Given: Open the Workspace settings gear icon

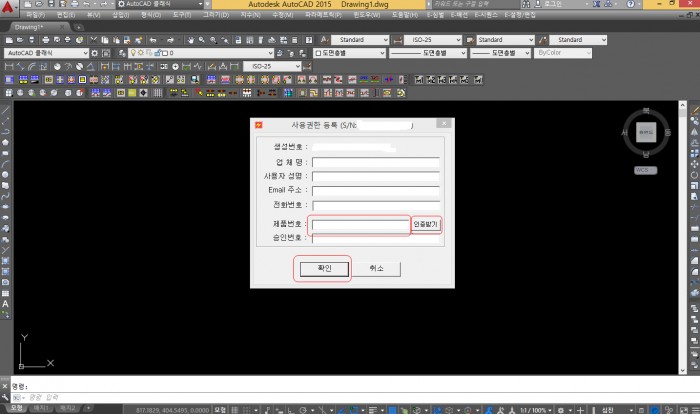Looking at the screenshot, I should point(95,53).
